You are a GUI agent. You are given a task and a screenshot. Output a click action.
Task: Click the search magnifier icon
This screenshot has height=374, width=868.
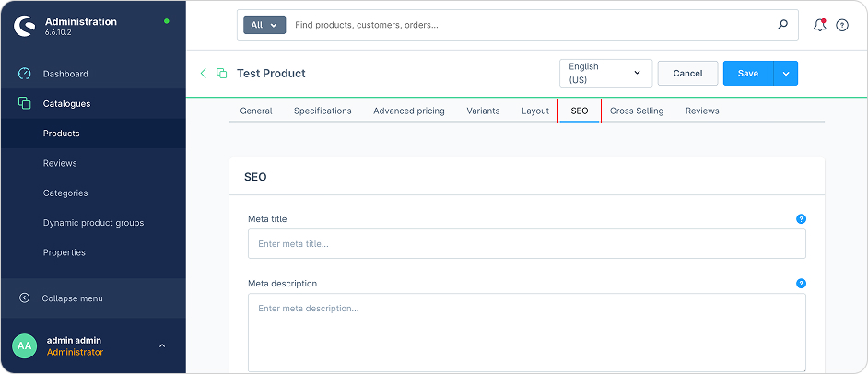[x=783, y=25]
